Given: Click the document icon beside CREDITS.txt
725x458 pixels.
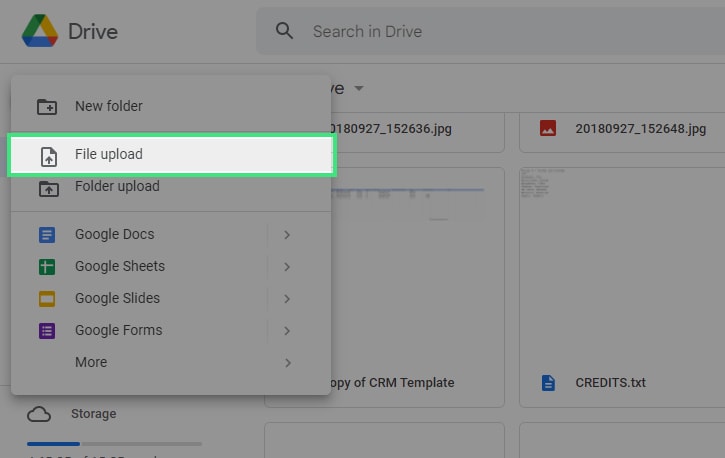Looking at the screenshot, I should pyautogui.click(x=548, y=383).
